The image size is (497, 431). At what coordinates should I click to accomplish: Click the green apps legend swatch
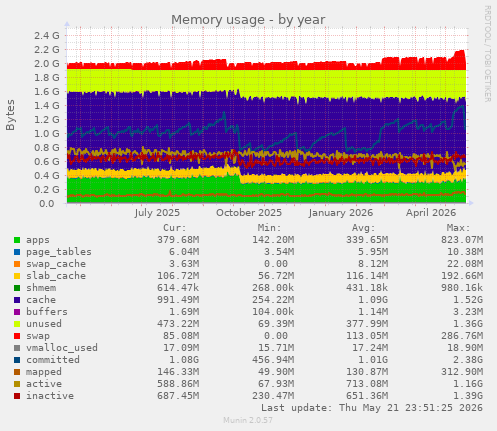(x=17, y=240)
